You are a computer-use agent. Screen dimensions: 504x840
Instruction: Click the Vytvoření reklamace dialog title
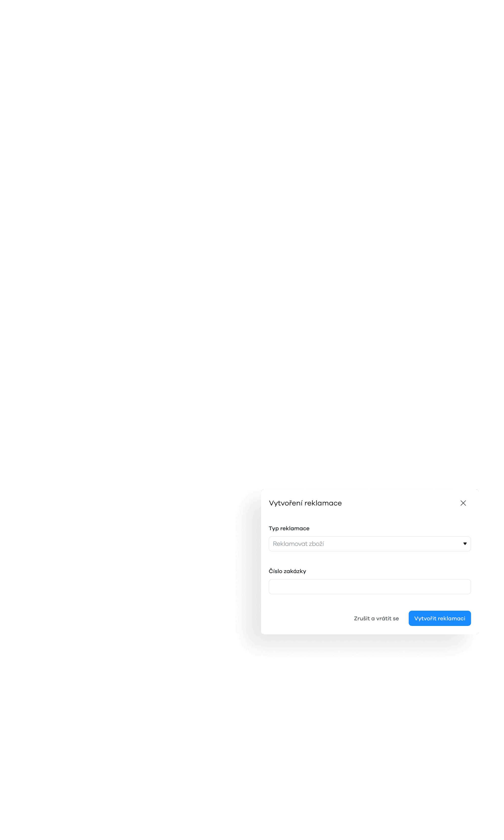[x=305, y=503]
